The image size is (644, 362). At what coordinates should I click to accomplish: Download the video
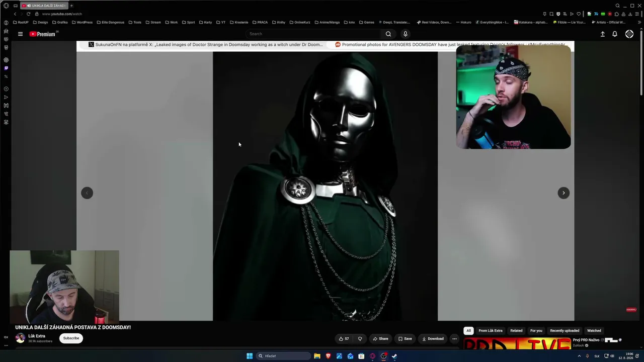[x=433, y=339]
